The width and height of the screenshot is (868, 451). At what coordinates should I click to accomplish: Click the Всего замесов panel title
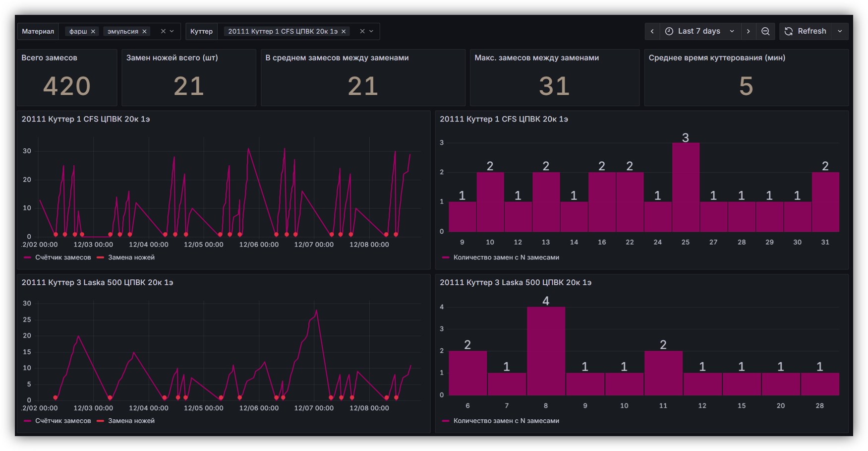pos(49,58)
